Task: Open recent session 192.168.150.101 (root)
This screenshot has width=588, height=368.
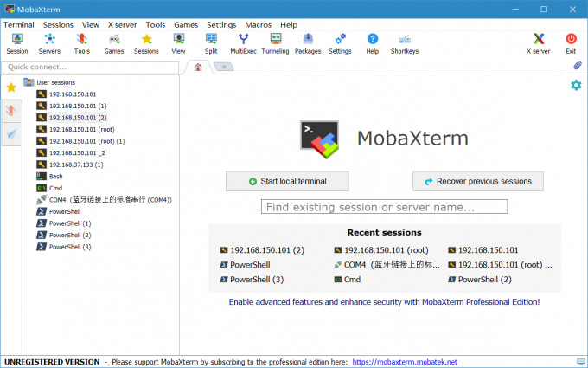Action: pyautogui.click(x=381, y=250)
